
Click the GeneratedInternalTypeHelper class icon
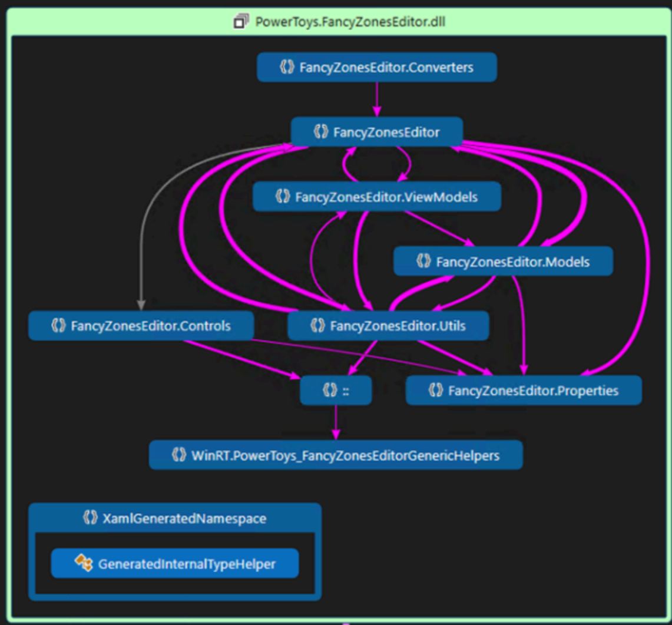pos(82,563)
